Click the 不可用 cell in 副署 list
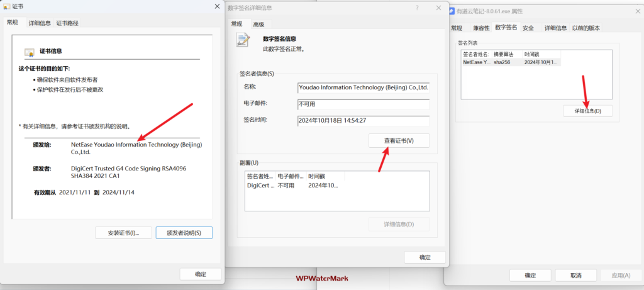Image resolution: width=644 pixels, height=290 pixels. [x=286, y=185]
